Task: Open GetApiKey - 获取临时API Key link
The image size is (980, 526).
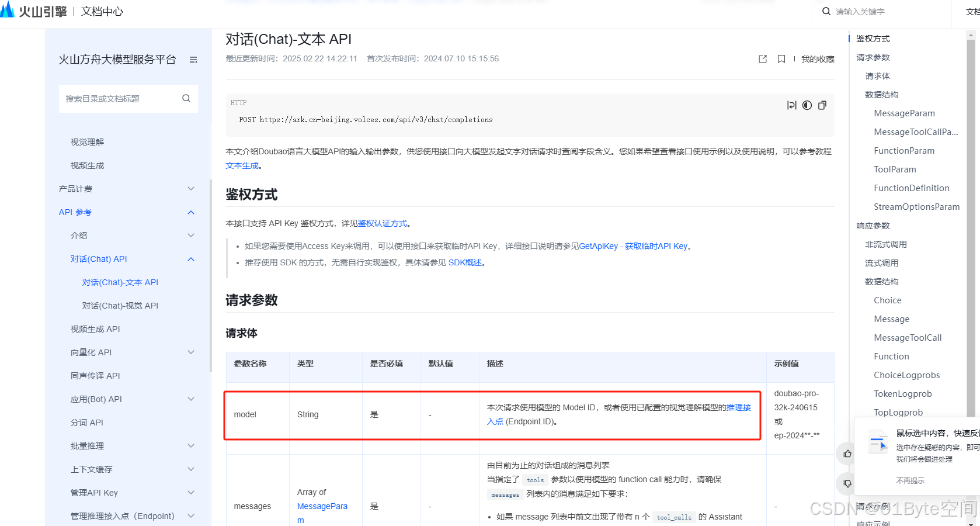Action: (633, 246)
